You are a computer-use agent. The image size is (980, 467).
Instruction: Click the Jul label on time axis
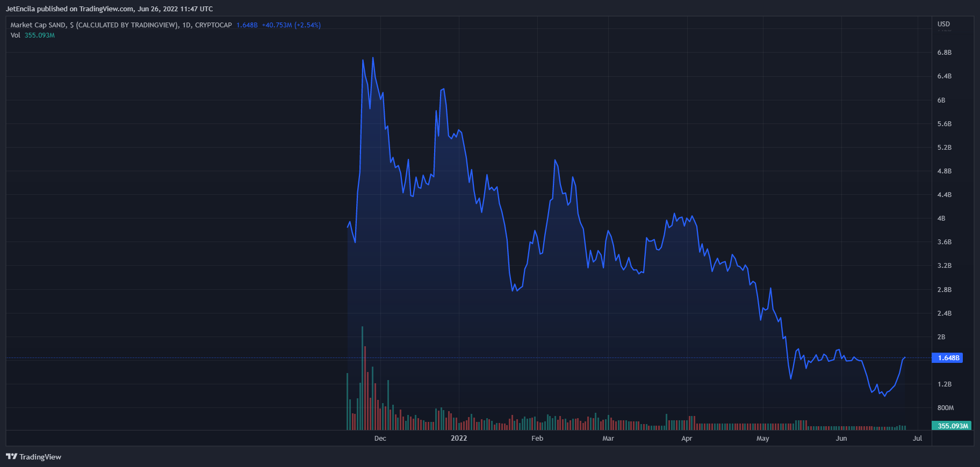[x=917, y=439]
